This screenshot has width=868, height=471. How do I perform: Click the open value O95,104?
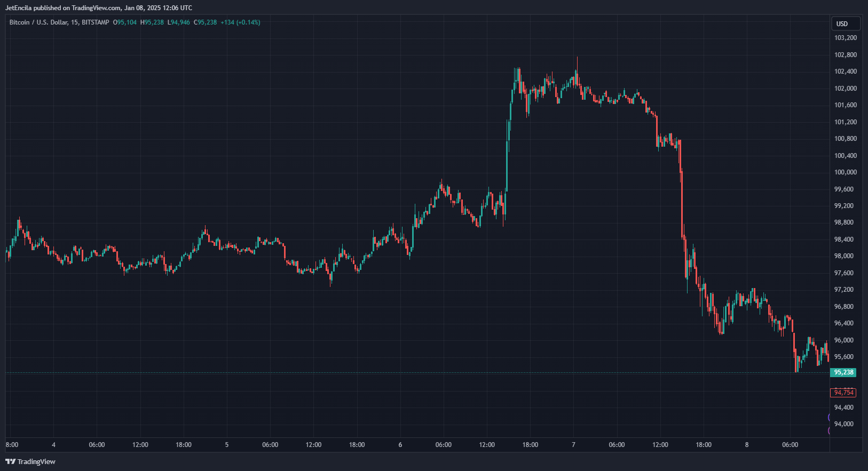125,22
